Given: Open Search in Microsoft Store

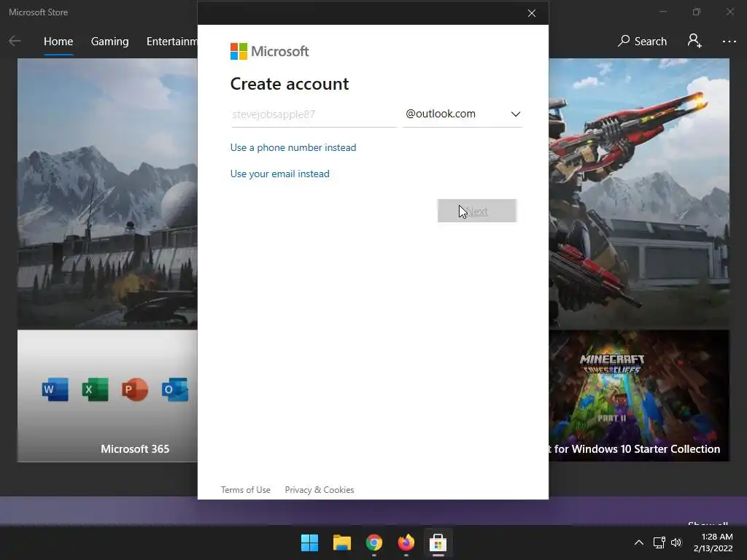Looking at the screenshot, I should tap(642, 42).
